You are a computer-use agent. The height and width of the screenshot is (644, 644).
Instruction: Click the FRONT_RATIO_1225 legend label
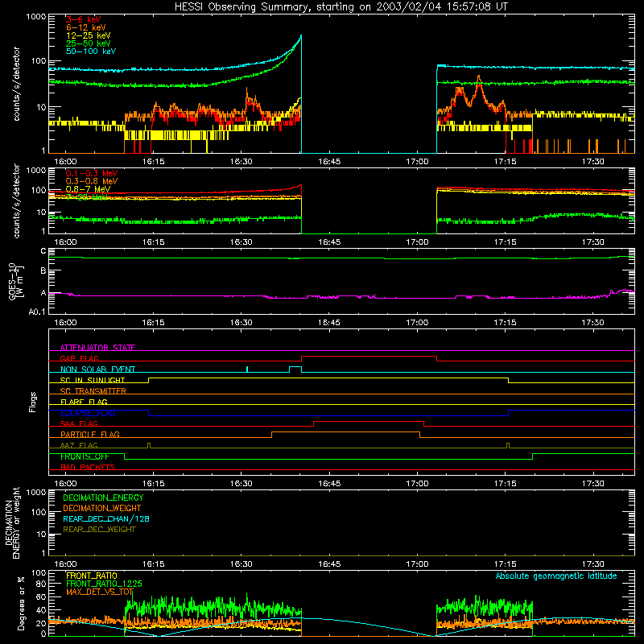(x=104, y=584)
